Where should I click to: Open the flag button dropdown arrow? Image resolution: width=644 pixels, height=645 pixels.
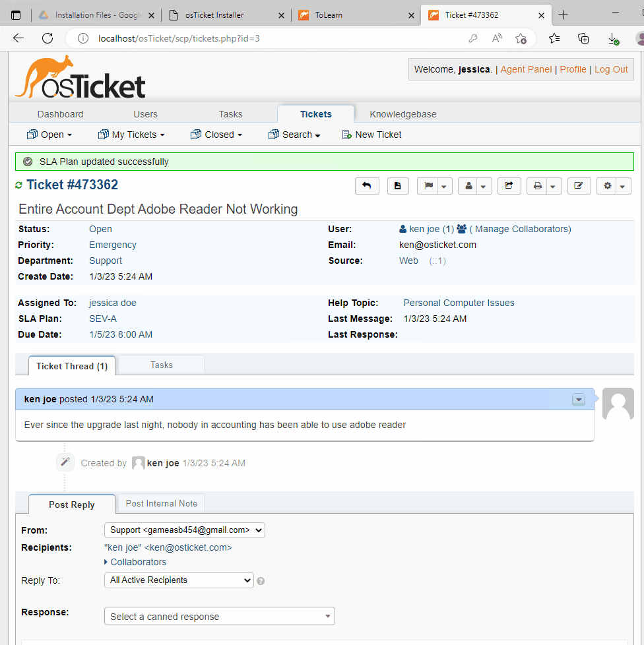tap(445, 187)
